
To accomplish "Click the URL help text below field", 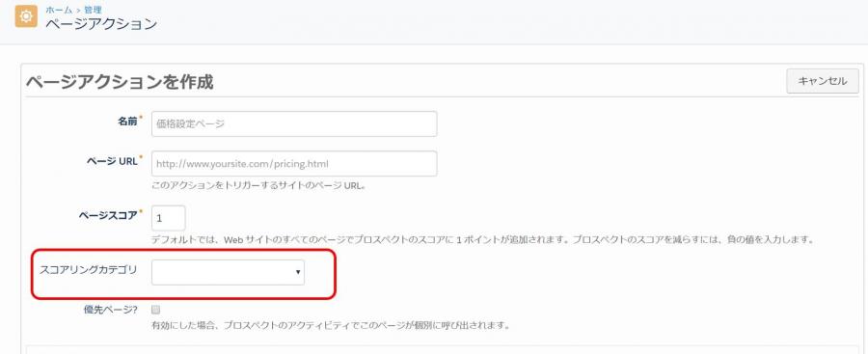I will [x=258, y=185].
